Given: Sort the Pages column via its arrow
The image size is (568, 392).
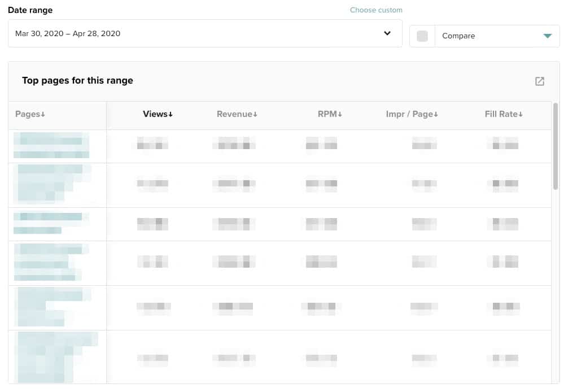Looking at the screenshot, I should [x=43, y=114].
